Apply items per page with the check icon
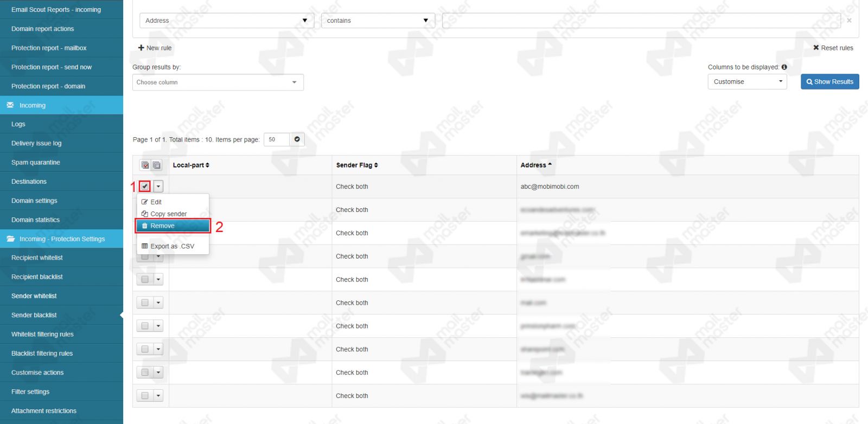Screen dimensions: 868x424 [297, 139]
